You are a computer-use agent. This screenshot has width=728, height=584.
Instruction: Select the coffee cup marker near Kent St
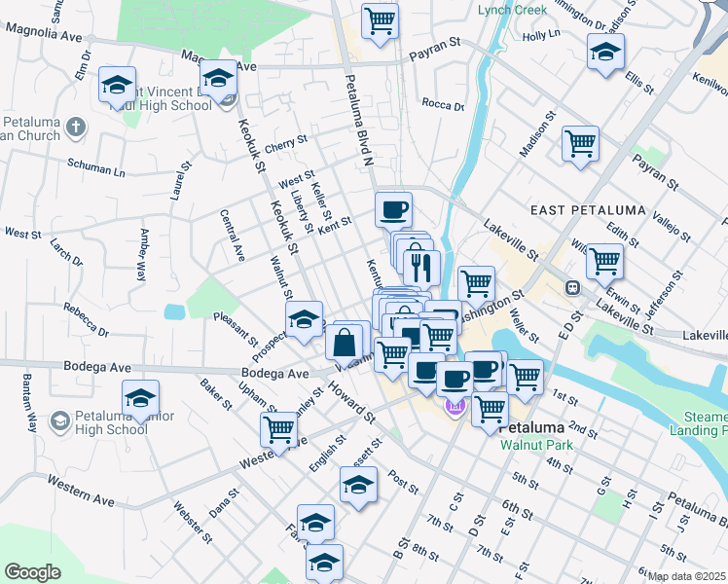pyautogui.click(x=393, y=209)
